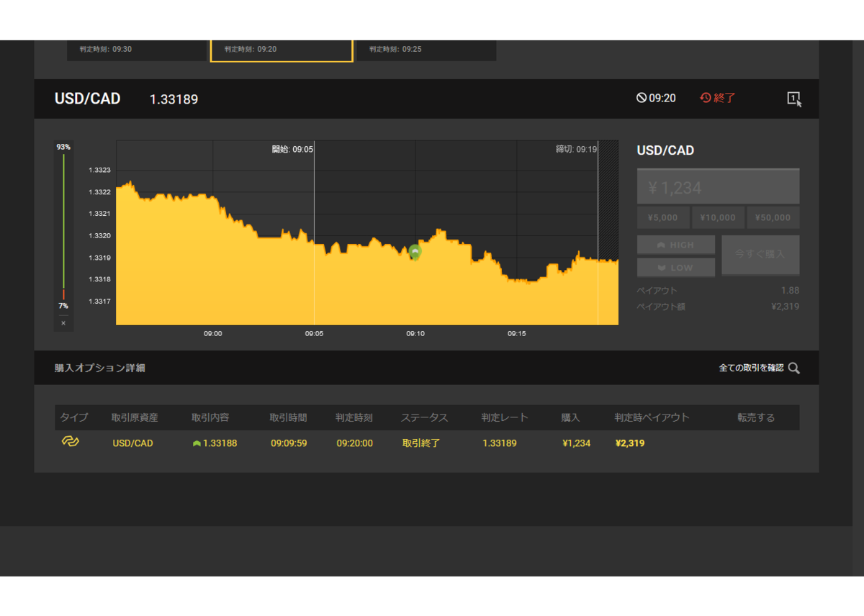Viewport: 864px width, 616px height.
Task: Click the 09:00 time axis label
Action: pyautogui.click(x=212, y=334)
